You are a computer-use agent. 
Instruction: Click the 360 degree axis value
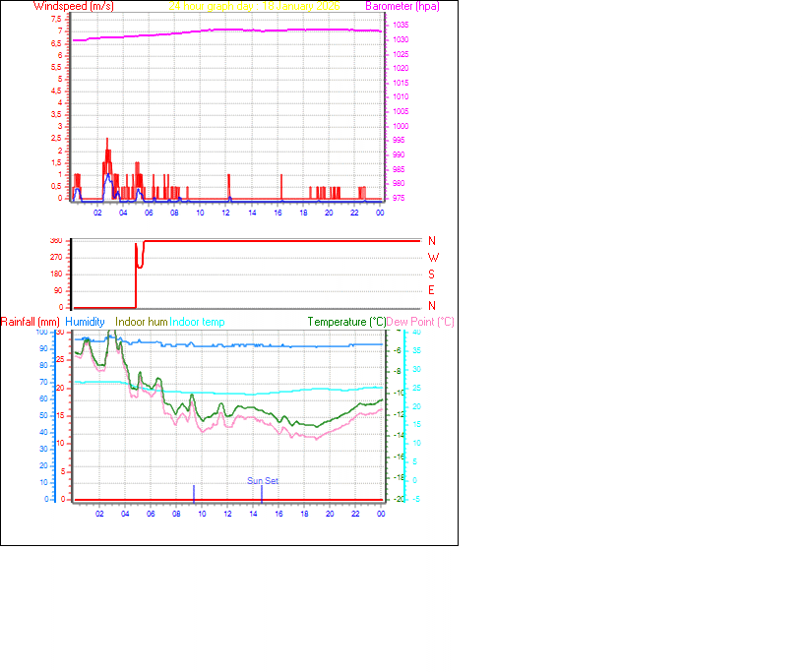(55, 241)
